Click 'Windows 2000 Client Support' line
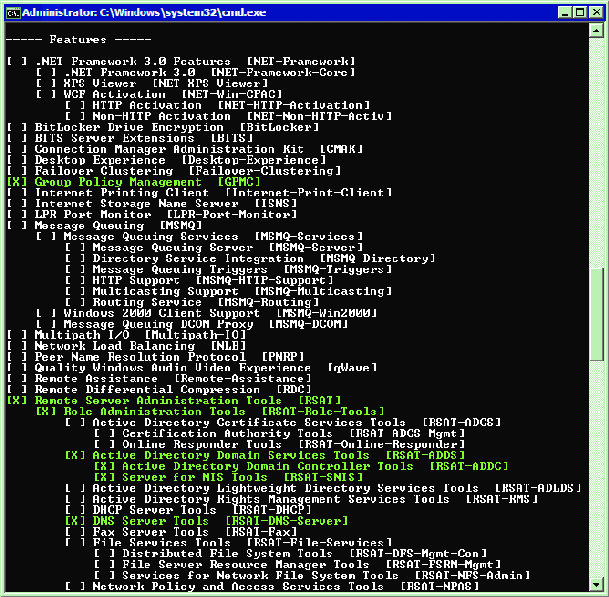The width and height of the screenshot is (609, 597). [x=207, y=313]
